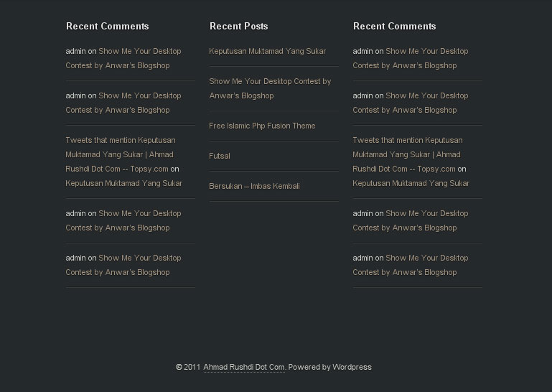Open first comment's Show Me Your Desktop link, left column
Image resolution: width=552 pixels, height=392 pixels.
(123, 58)
